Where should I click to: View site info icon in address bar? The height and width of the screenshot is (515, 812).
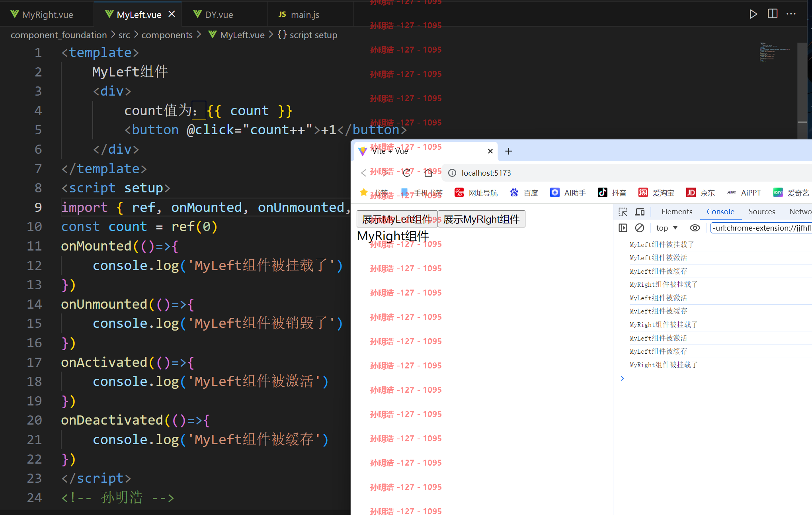click(452, 173)
